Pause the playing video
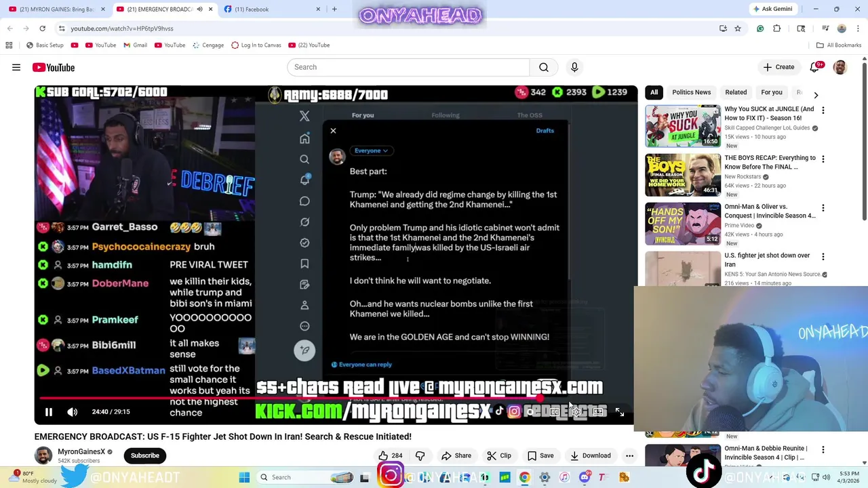868x488 pixels. click(49, 411)
